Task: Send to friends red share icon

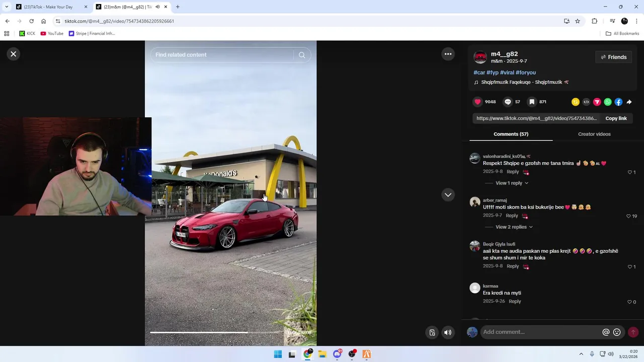Action: pos(597,102)
